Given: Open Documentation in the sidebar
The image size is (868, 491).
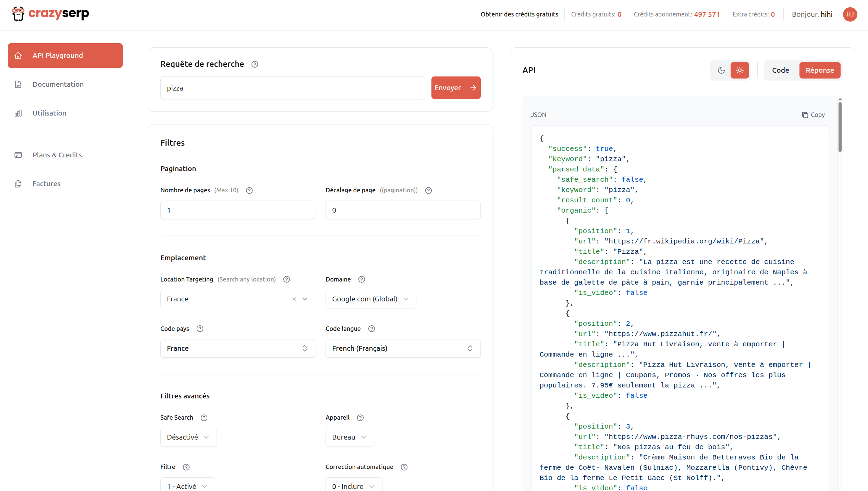Looking at the screenshot, I should tap(58, 84).
